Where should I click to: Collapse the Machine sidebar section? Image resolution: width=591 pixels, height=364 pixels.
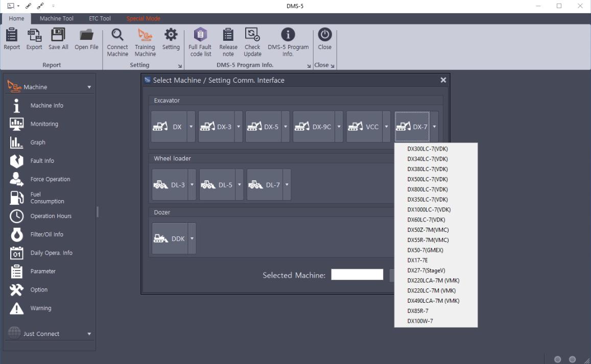tap(89, 87)
